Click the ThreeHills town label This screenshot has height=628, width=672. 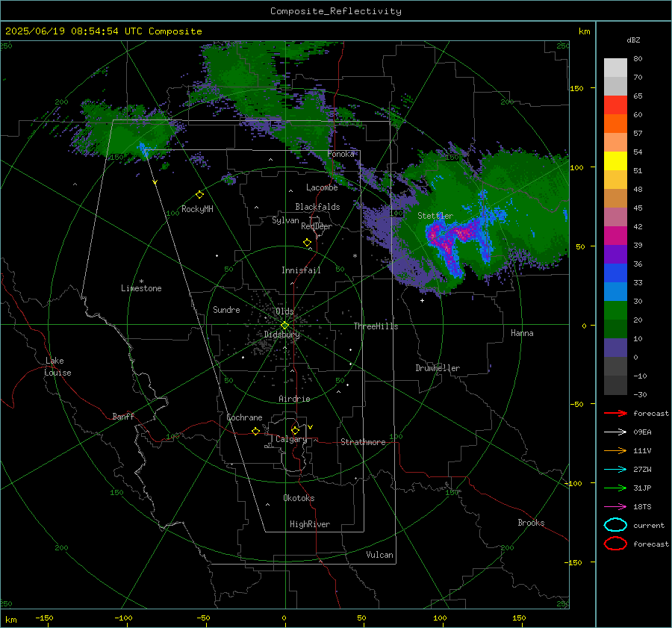tap(376, 326)
